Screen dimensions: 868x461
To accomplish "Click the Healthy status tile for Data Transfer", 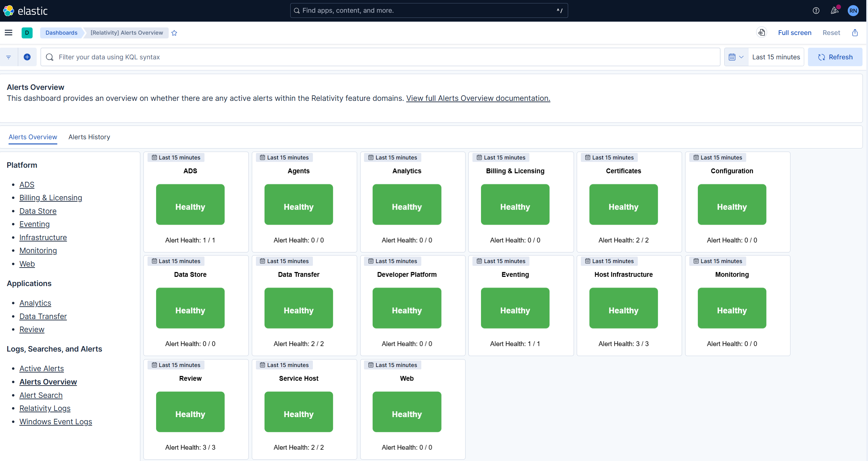I will tap(298, 308).
